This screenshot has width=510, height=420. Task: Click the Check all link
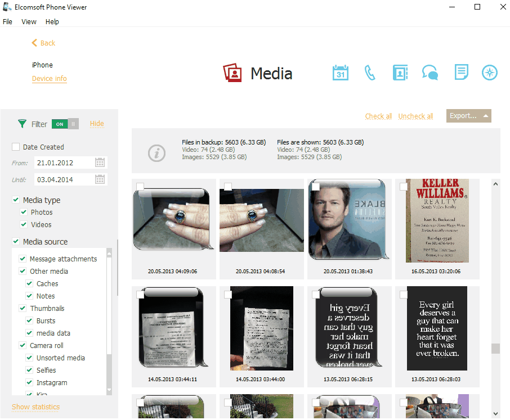click(378, 116)
